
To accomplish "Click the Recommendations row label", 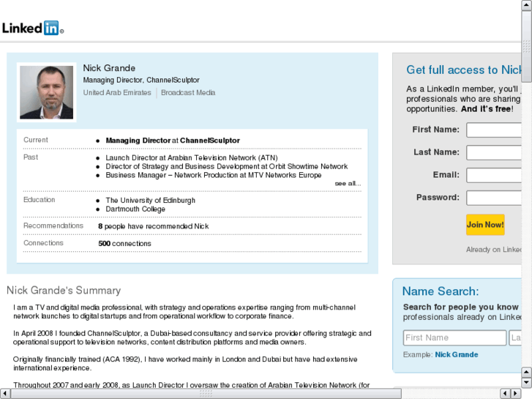I will (53, 225).
